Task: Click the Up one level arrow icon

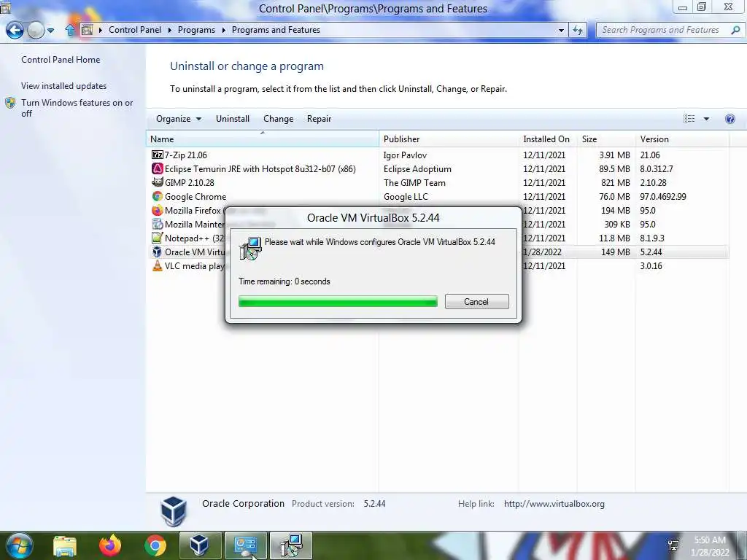Action: tap(69, 30)
